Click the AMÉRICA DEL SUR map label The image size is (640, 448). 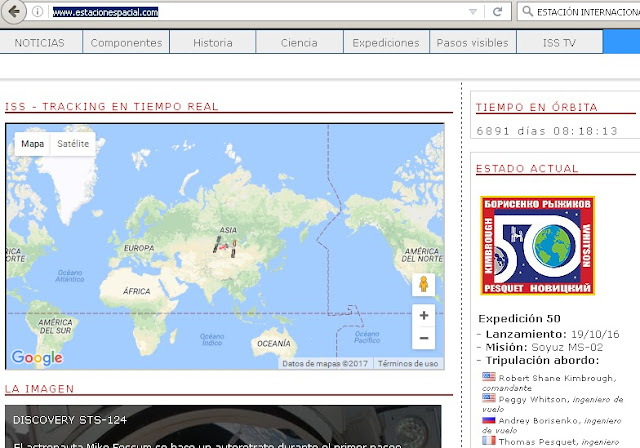(55, 326)
